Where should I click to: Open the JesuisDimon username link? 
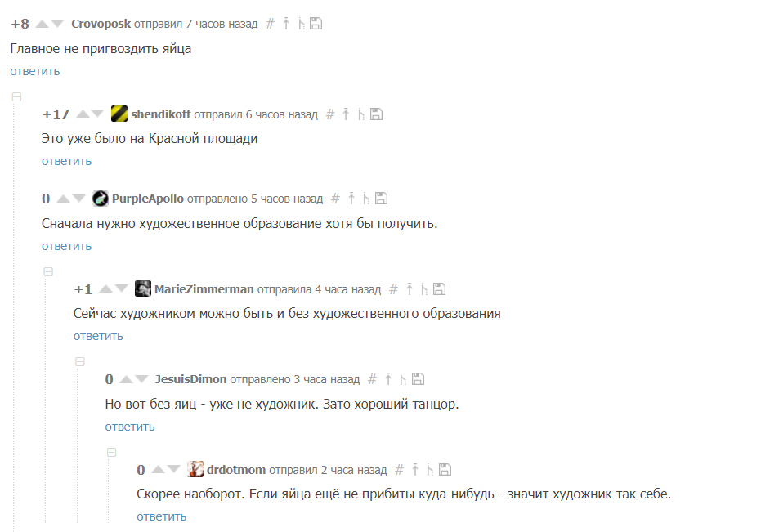(190, 379)
